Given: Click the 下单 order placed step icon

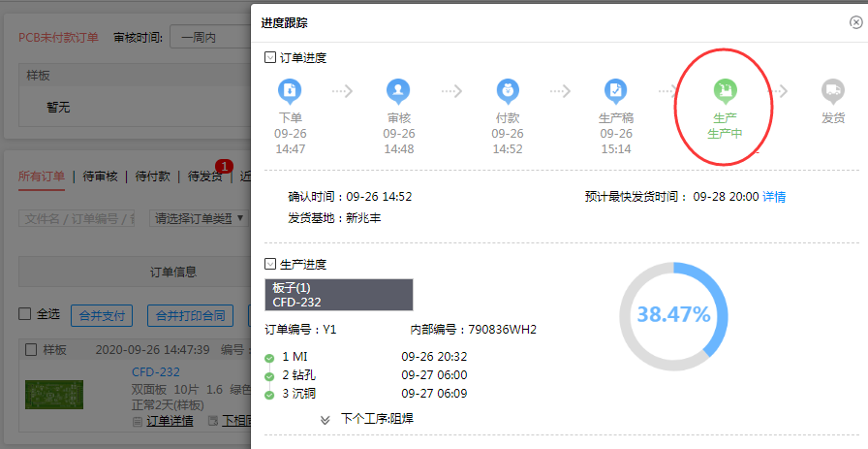Looking at the screenshot, I should pyautogui.click(x=290, y=91).
